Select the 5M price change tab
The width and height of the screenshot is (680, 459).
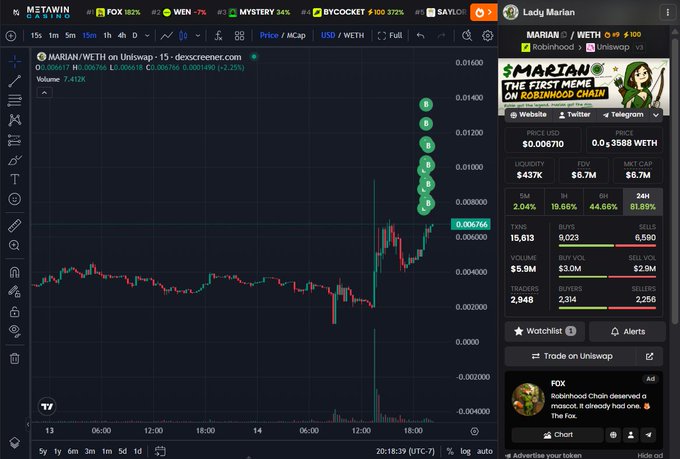coord(524,202)
